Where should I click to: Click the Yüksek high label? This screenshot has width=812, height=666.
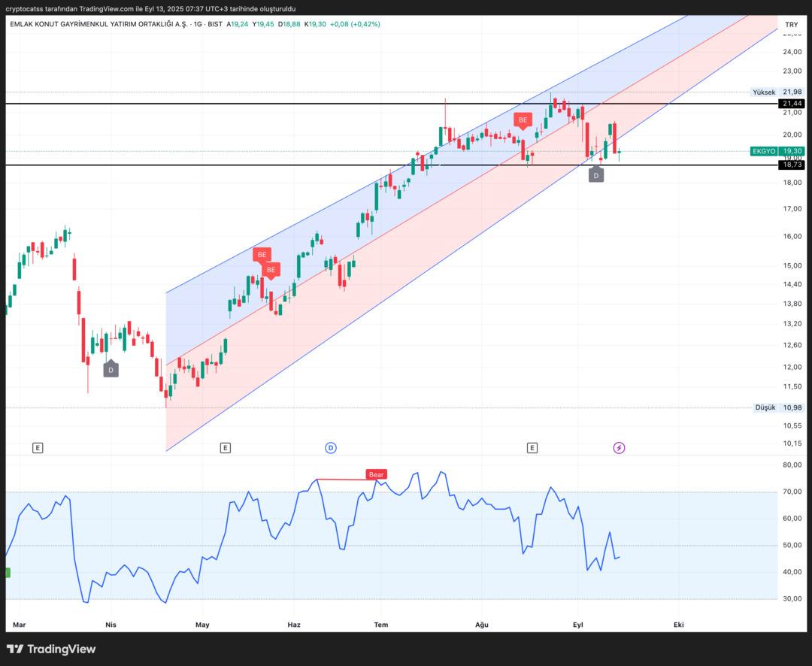pos(764,92)
